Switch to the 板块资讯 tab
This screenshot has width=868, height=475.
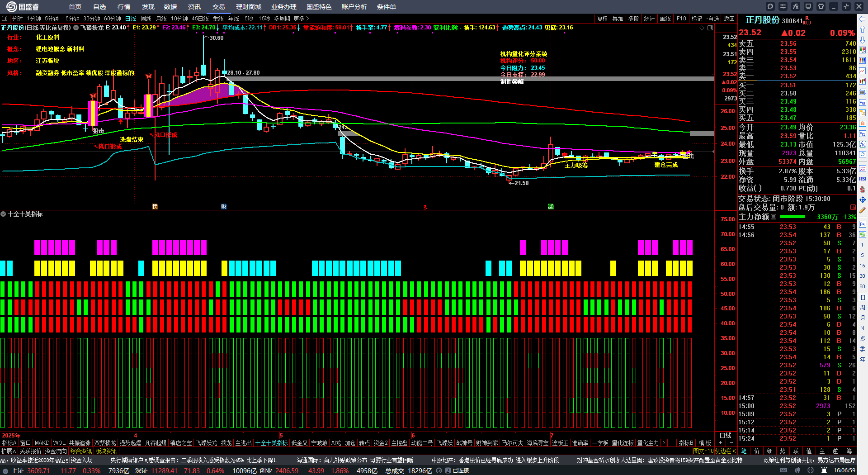click(x=107, y=451)
